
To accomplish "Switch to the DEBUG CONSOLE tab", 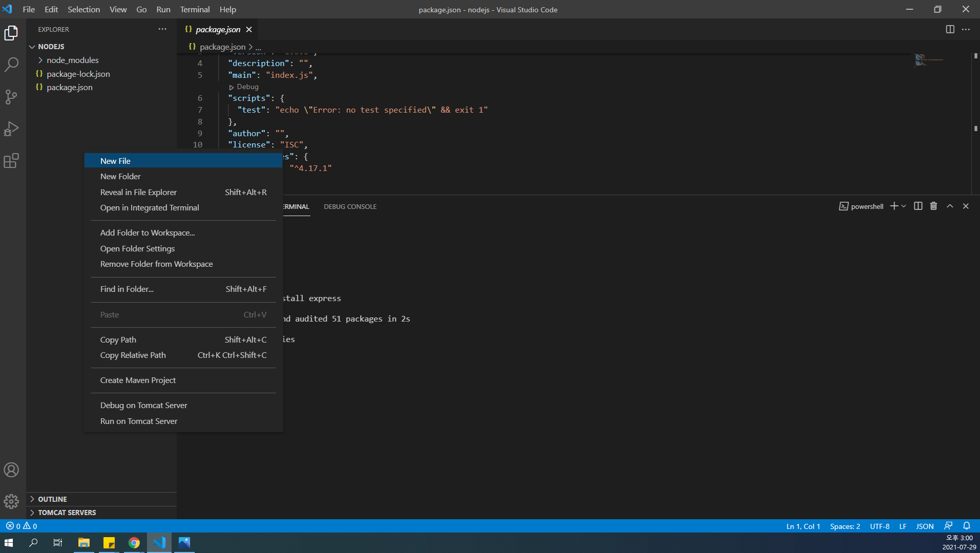I will pos(350,206).
